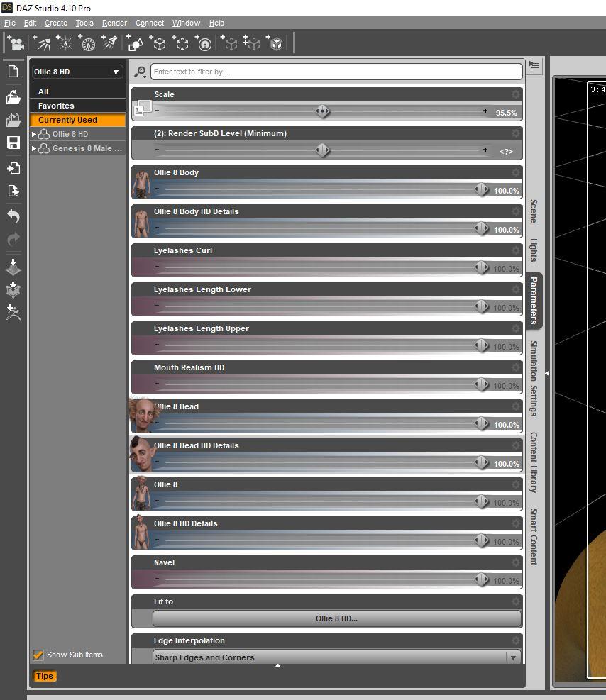Create a new geometry shell
The image size is (606, 700).
tap(275, 43)
